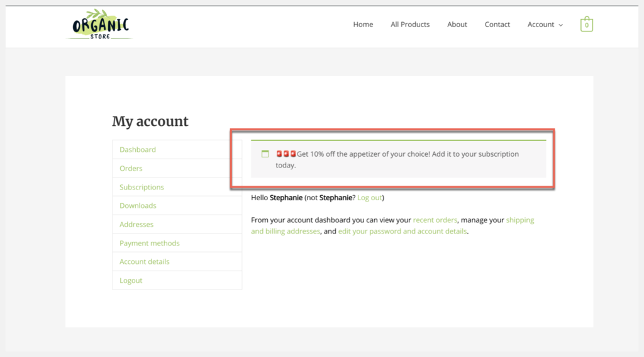Expand the Account dropdown chevron
This screenshot has width=644, height=357.
pos(561,25)
